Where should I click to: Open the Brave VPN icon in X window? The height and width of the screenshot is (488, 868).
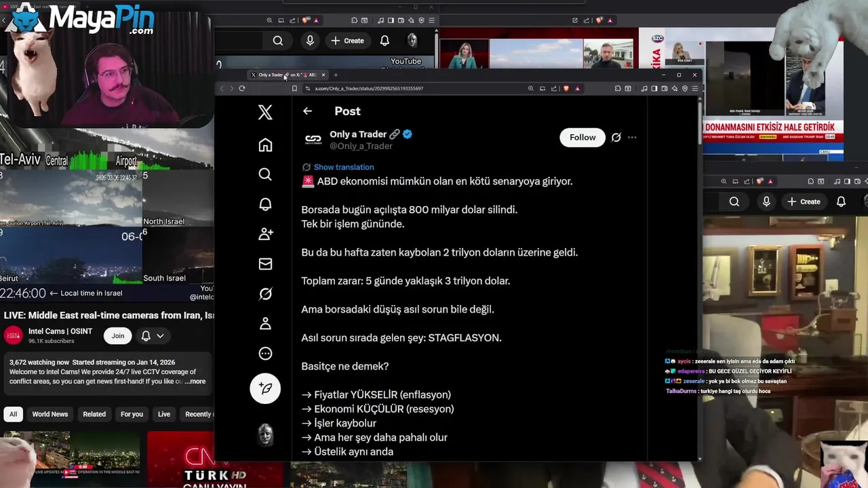point(685,88)
